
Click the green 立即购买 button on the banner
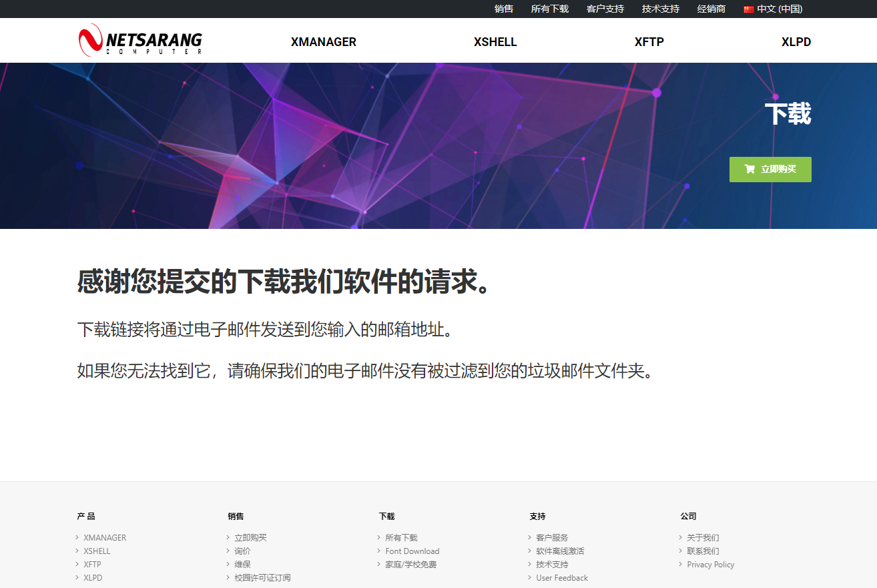tap(770, 169)
